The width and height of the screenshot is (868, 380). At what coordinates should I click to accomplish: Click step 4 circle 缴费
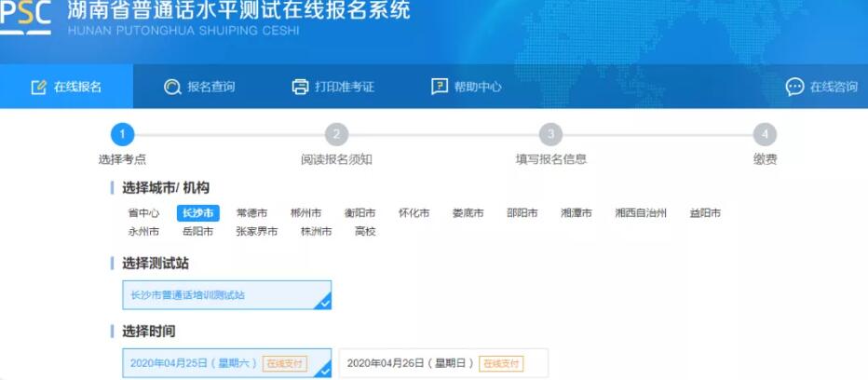pos(765,135)
